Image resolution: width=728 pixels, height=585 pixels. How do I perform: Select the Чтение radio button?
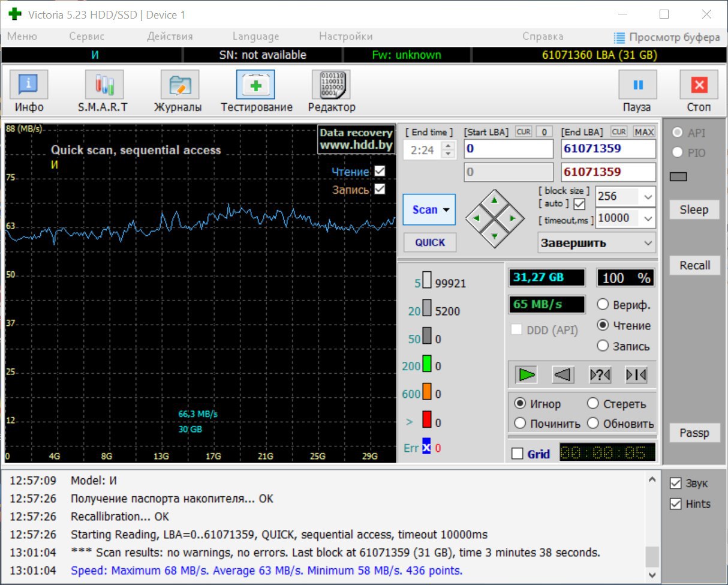603,325
